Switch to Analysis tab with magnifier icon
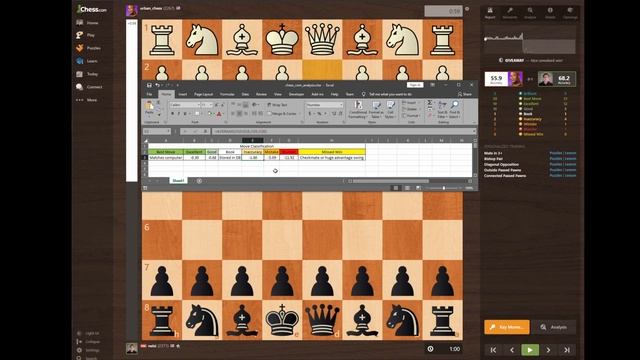 pos(530,13)
